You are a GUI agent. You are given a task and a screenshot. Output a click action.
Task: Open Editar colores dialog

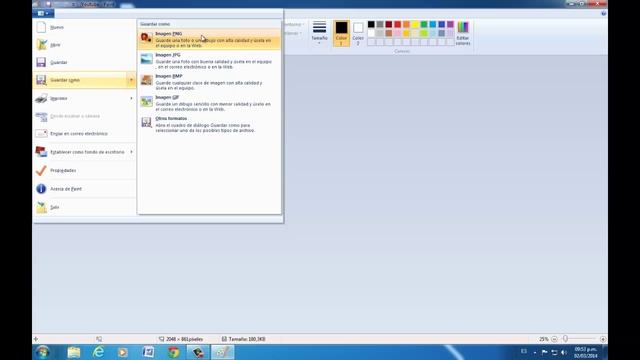[463, 33]
